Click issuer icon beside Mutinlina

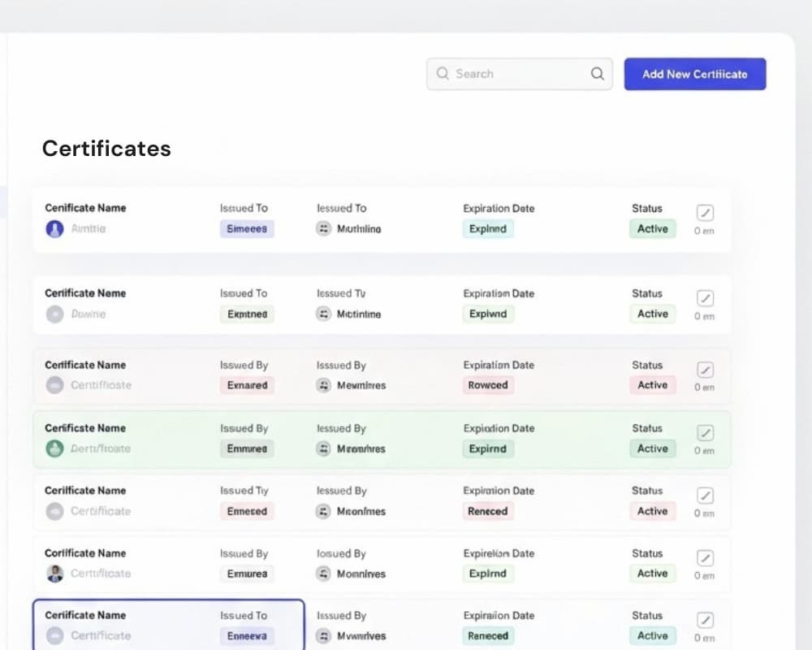324,228
